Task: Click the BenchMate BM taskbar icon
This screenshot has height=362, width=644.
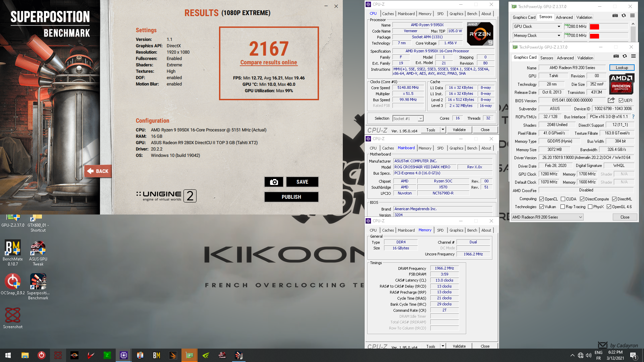Action: tap(157, 355)
